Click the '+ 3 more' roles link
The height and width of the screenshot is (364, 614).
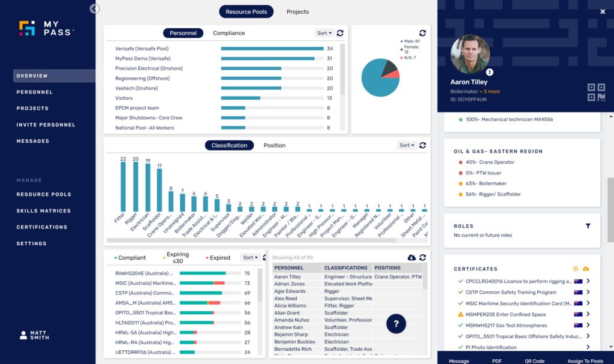[x=489, y=92]
